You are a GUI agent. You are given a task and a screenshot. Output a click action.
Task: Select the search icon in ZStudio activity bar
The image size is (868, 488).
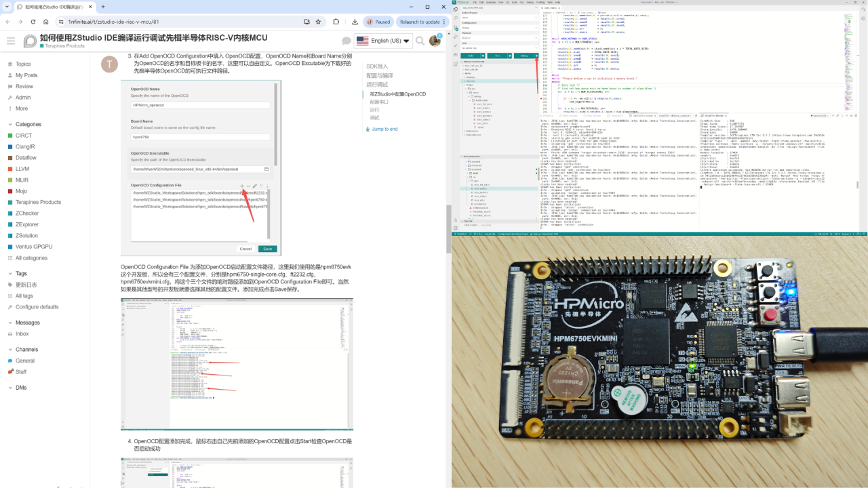click(x=456, y=18)
